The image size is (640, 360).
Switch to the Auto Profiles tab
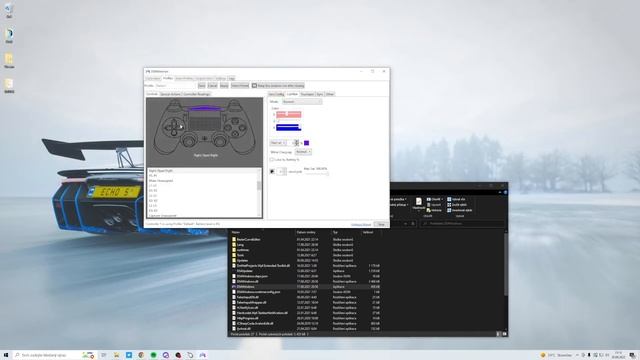click(x=184, y=78)
